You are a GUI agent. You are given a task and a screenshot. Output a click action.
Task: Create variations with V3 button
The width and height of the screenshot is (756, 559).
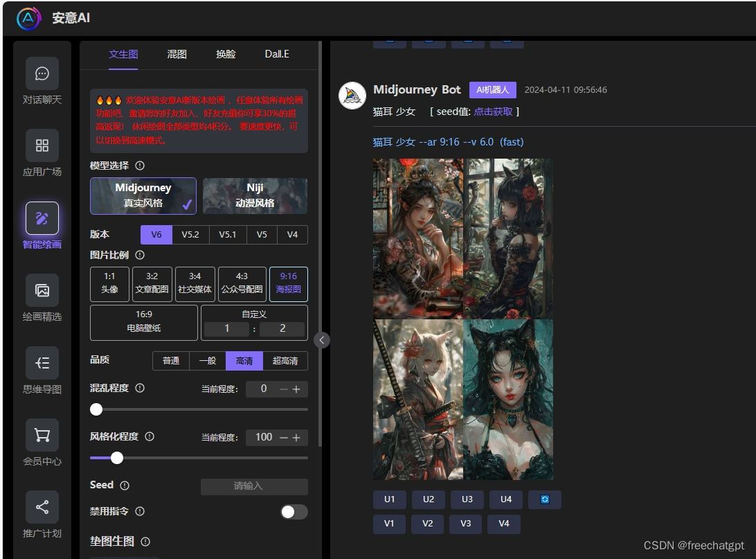[x=466, y=524]
